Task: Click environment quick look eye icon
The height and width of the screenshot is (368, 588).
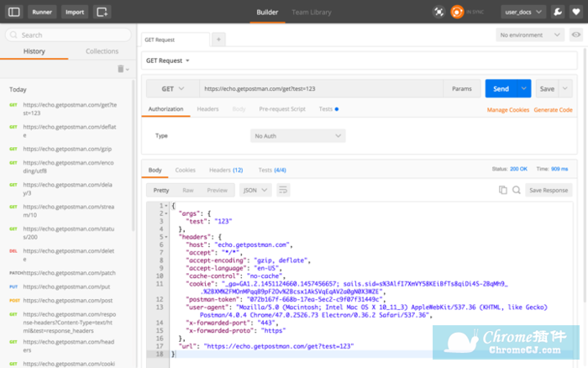Action: click(x=576, y=35)
